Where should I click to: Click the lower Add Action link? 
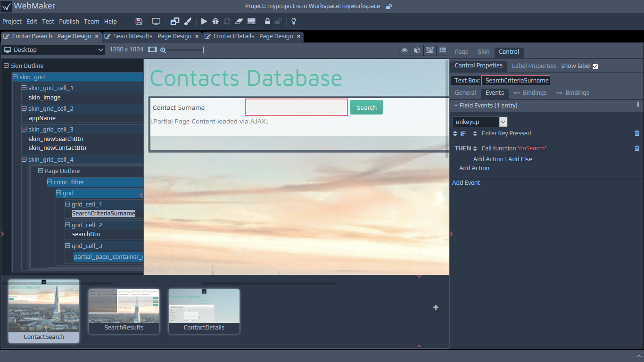click(474, 168)
